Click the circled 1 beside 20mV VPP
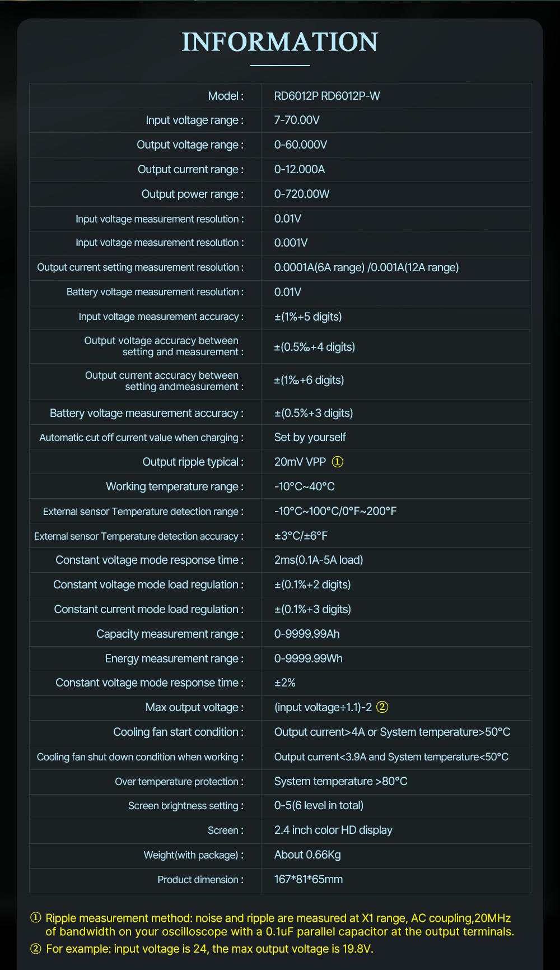 pos(338,462)
